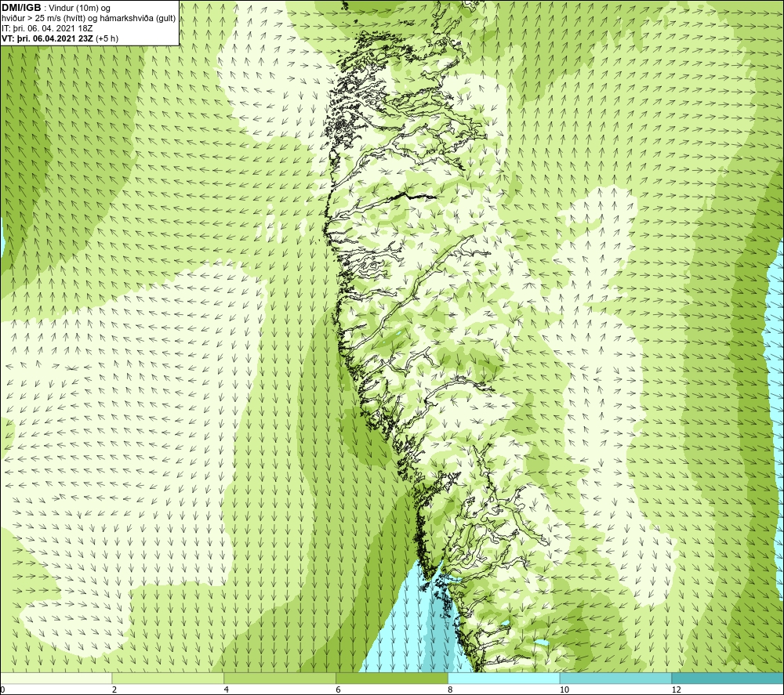The width and height of the screenshot is (784, 695).
Task: Click the '8' label on the scale
Action: (x=451, y=690)
